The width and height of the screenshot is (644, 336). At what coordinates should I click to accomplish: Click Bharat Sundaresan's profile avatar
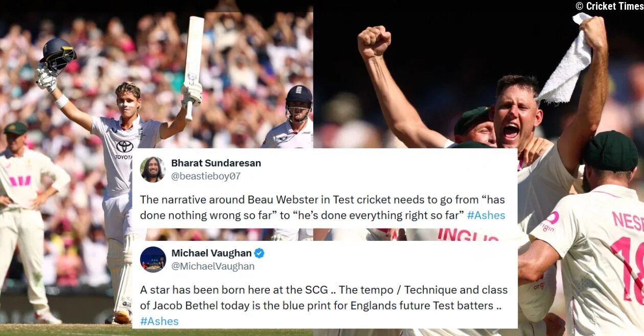pos(153,170)
